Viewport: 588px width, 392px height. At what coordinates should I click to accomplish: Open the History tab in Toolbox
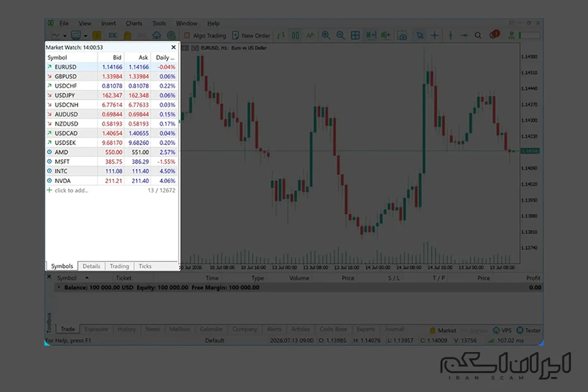[126, 329]
